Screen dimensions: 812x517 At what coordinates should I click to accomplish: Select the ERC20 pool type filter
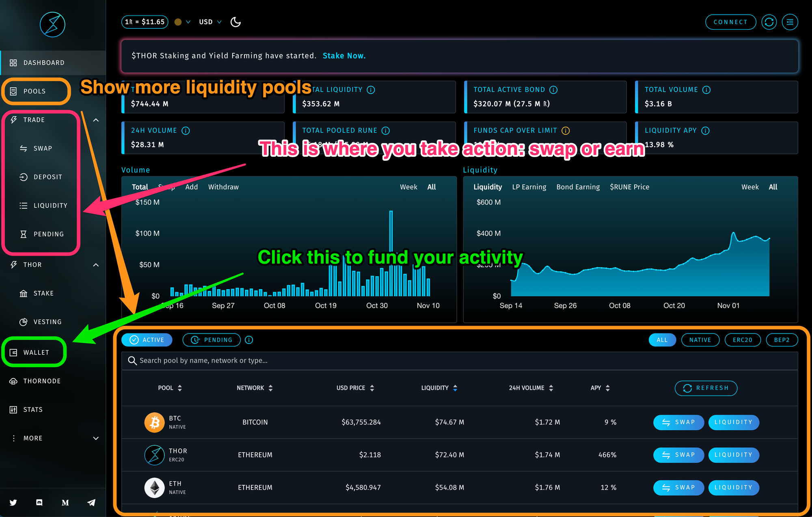click(742, 340)
